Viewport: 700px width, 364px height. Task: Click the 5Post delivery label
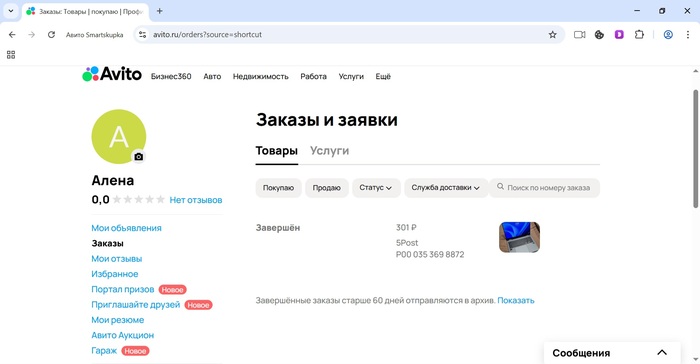(407, 243)
